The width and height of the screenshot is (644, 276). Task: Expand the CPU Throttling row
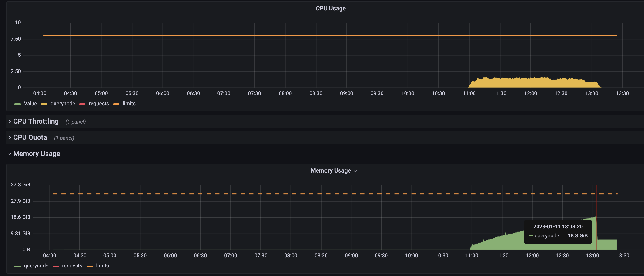click(36, 121)
